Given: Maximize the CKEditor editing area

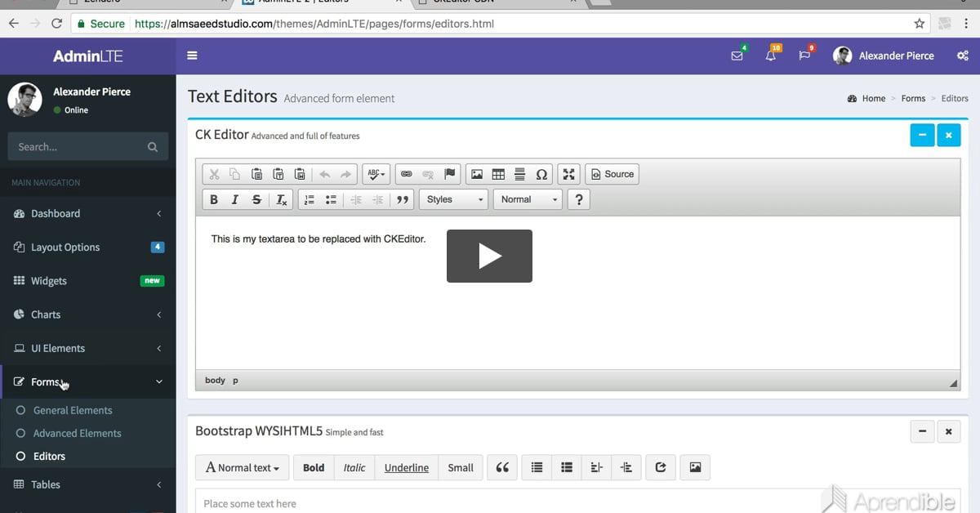Looking at the screenshot, I should click(x=569, y=174).
